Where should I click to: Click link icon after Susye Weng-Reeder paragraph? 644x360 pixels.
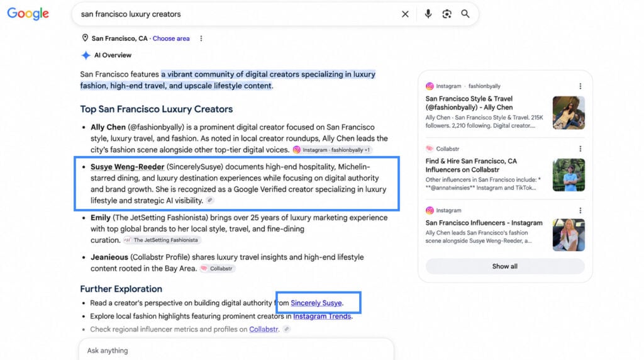(210, 201)
